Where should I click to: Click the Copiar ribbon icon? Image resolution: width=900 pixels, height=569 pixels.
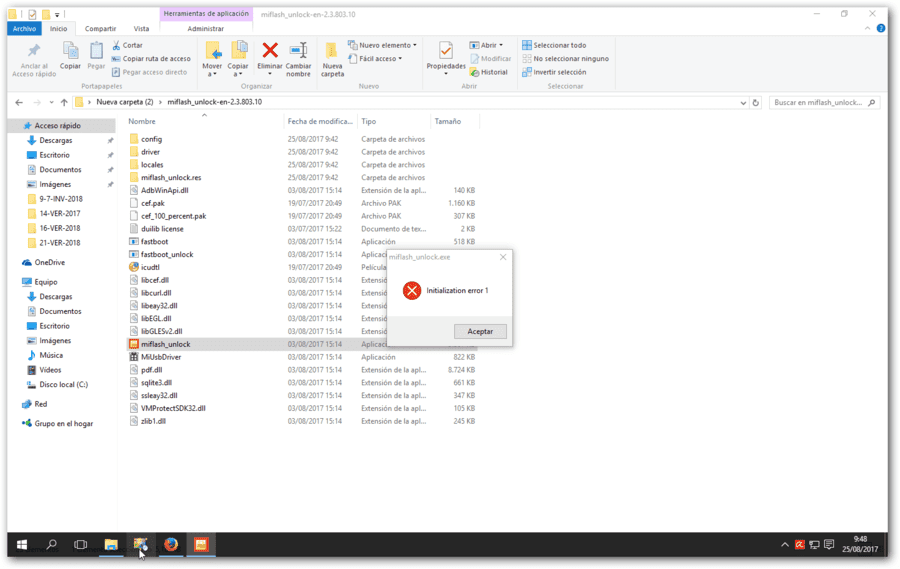click(71, 51)
